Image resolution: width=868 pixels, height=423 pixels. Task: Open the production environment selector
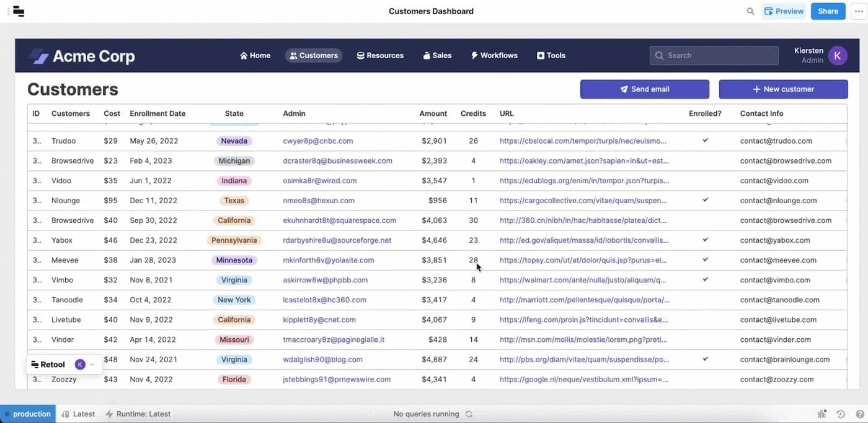(x=28, y=414)
